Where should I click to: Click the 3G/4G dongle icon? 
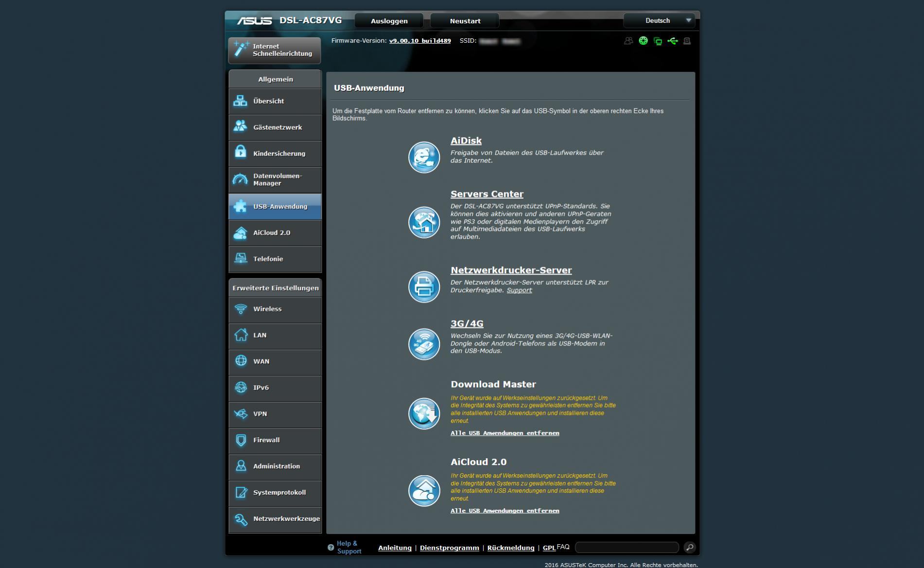pyautogui.click(x=424, y=344)
